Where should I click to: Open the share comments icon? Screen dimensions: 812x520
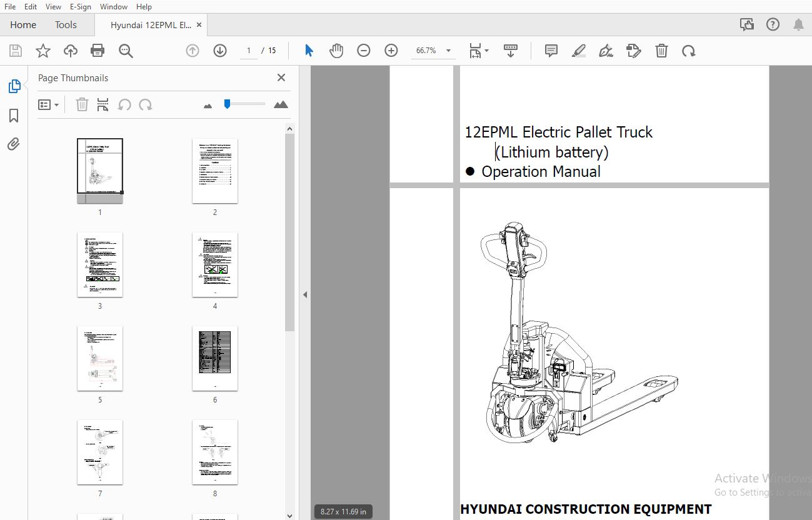click(746, 25)
